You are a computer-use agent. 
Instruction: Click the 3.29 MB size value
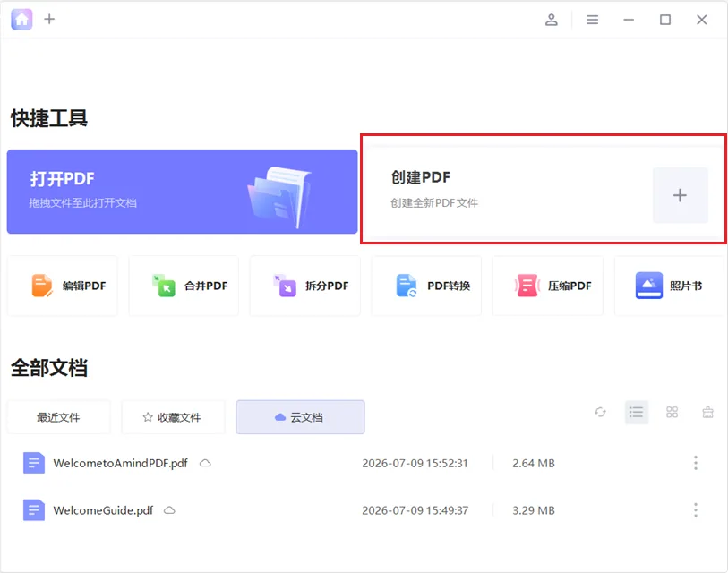534,510
